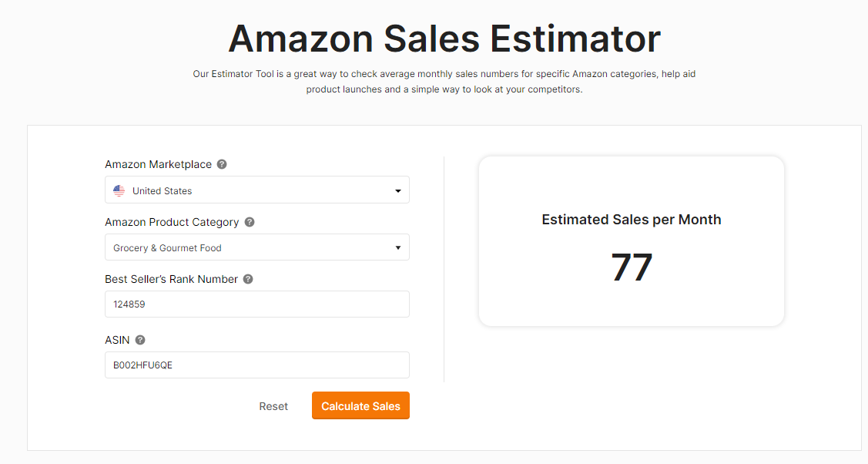
Task: Expand the Product Category dropdown arrow
Action: 397,247
